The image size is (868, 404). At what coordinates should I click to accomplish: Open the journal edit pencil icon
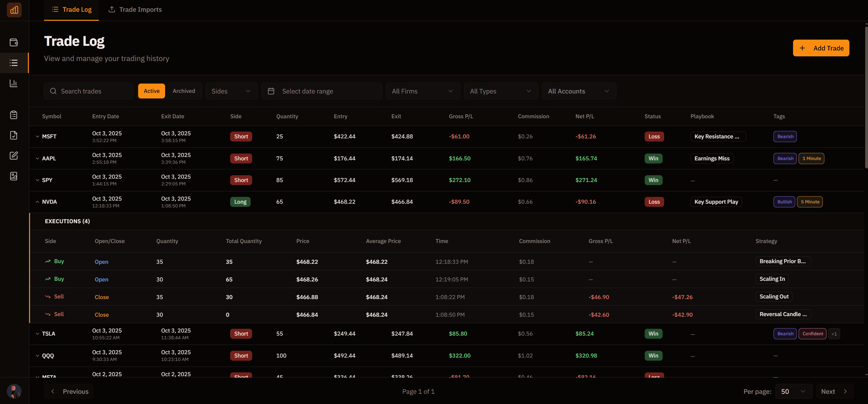coord(14,155)
